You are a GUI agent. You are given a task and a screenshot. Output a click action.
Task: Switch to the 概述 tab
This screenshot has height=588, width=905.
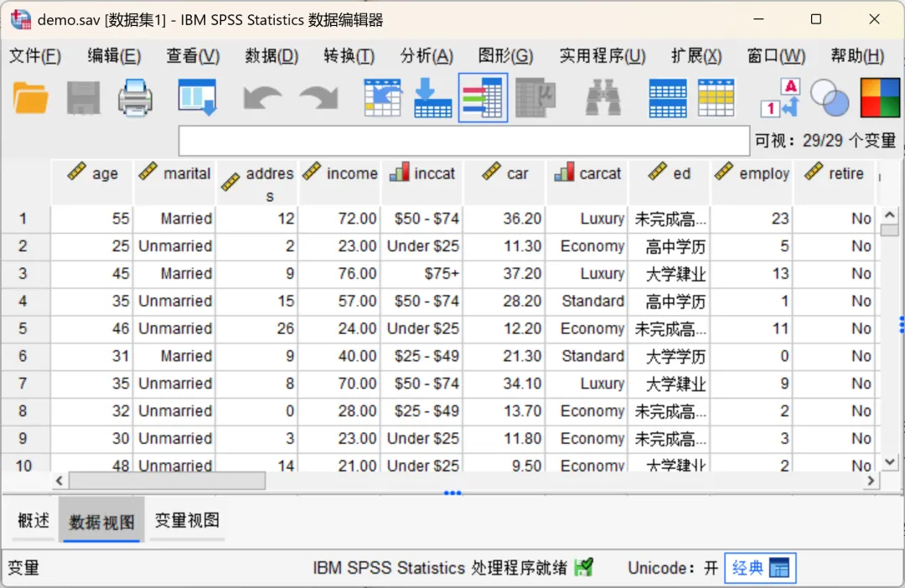(34, 520)
